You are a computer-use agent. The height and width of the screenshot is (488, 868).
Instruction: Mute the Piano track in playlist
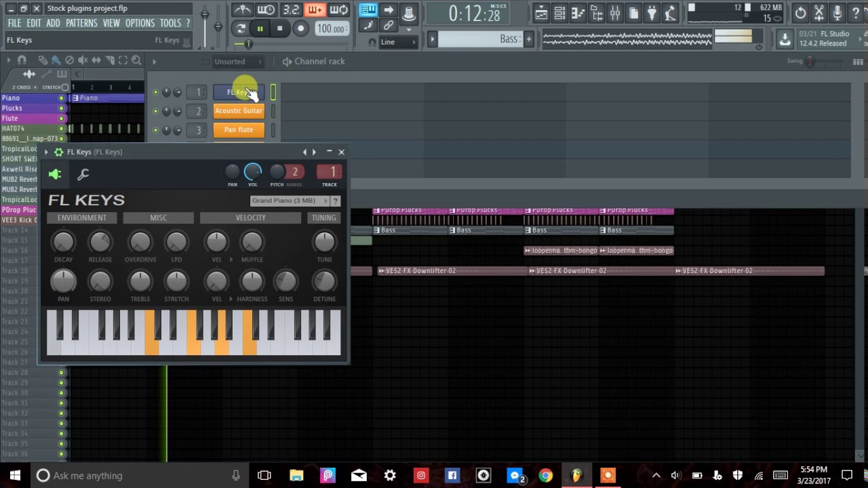pos(61,98)
